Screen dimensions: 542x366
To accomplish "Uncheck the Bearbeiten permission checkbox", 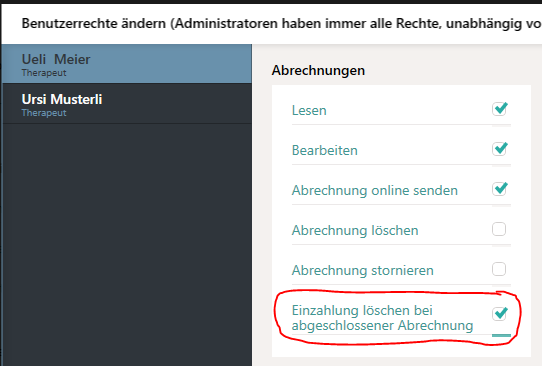I will tap(499, 149).
